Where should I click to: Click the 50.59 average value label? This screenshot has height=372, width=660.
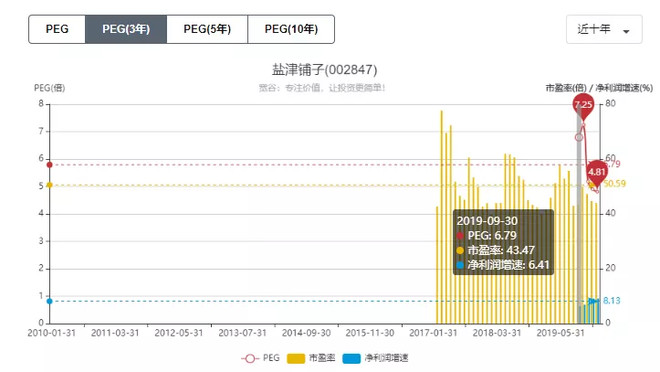(615, 183)
